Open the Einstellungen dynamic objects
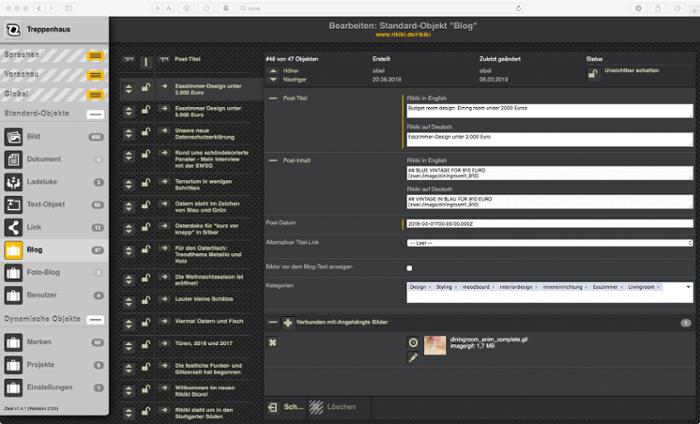The width and height of the screenshot is (700, 424). (54, 388)
